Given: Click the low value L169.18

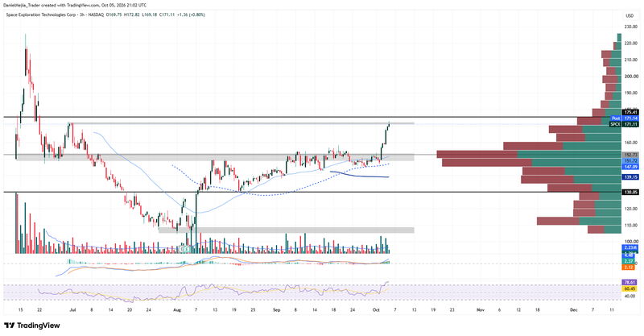Looking at the screenshot, I should (x=149, y=15).
